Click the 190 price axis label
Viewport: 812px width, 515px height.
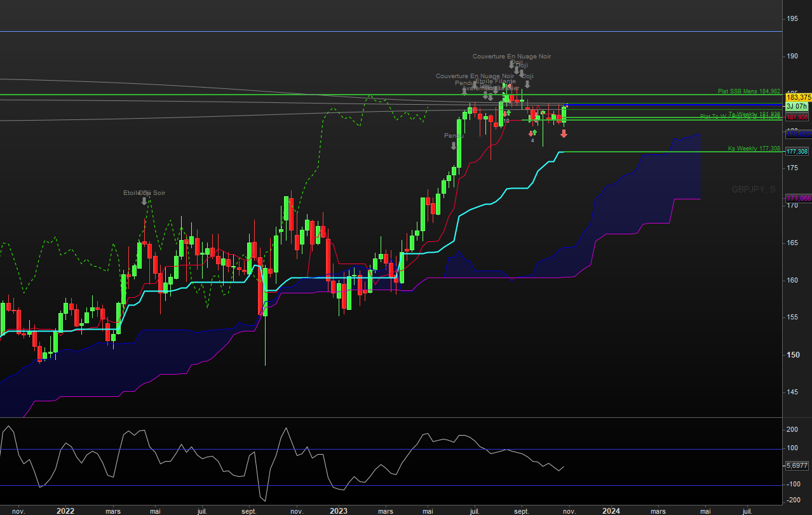(x=792, y=56)
